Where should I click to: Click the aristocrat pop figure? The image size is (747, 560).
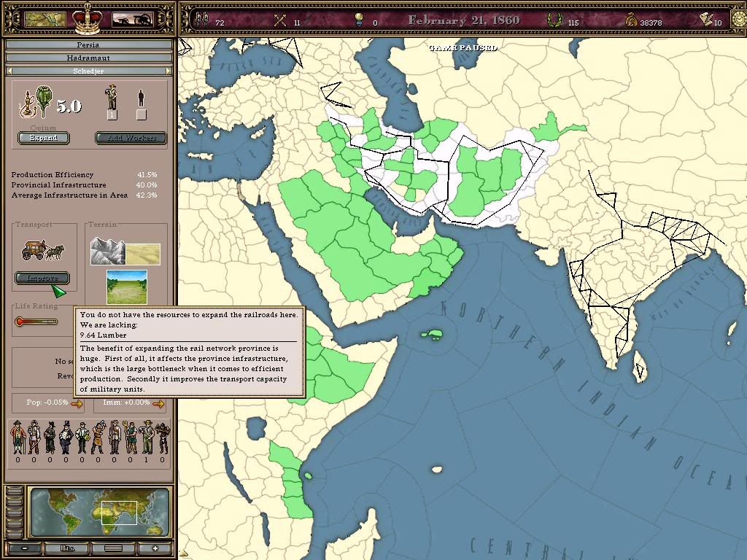[x=18, y=437]
